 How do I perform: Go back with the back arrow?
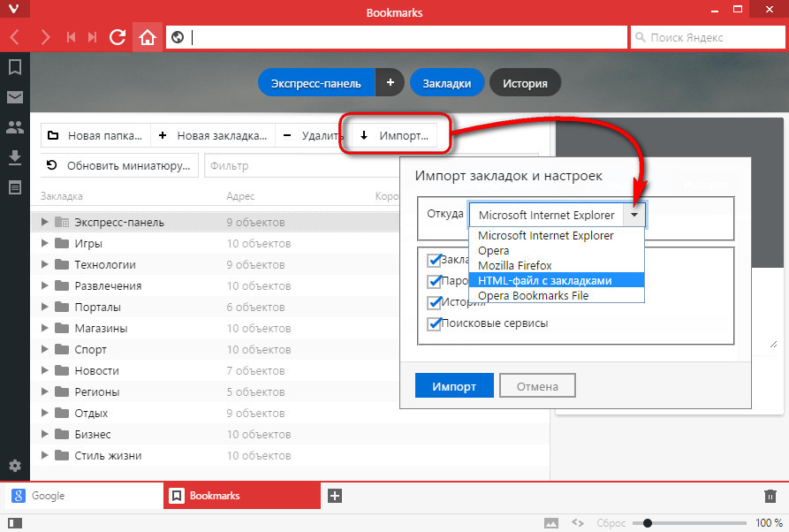coord(15,37)
